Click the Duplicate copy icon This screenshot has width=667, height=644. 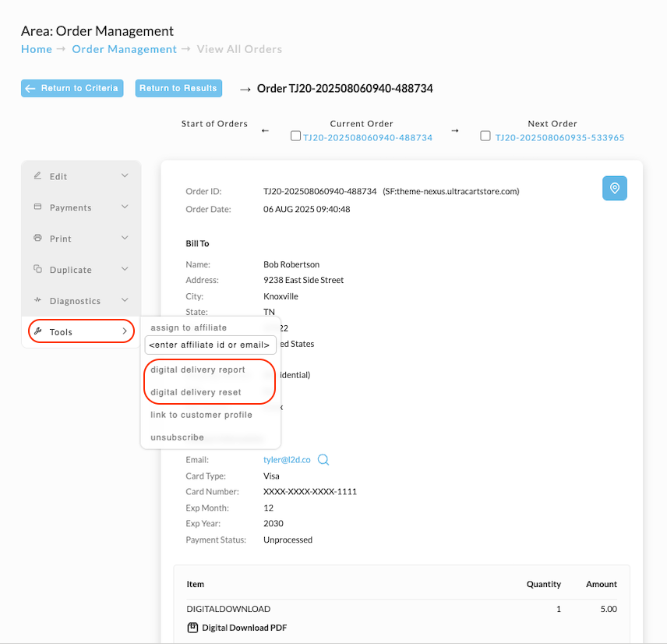pyautogui.click(x=37, y=269)
